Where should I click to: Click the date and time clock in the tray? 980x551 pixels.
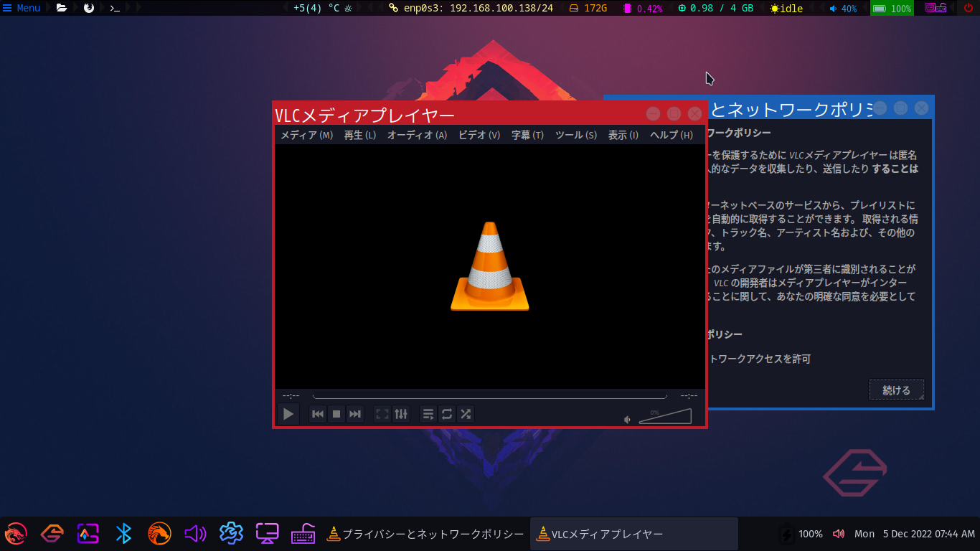tap(915, 534)
